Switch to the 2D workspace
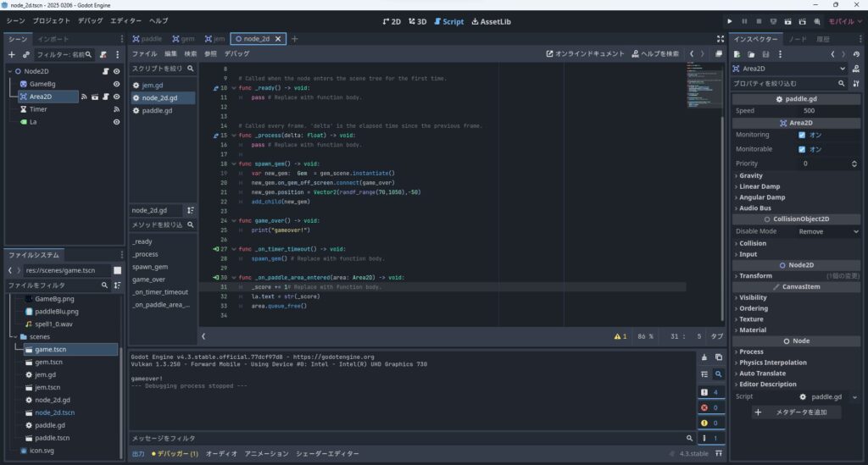 [x=392, y=21]
